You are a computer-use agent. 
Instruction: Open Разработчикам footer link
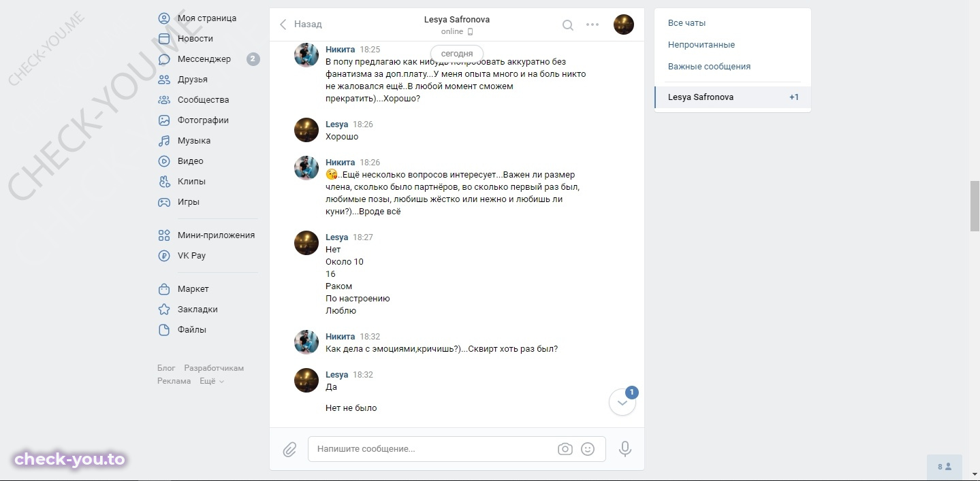[x=214, y=368]
